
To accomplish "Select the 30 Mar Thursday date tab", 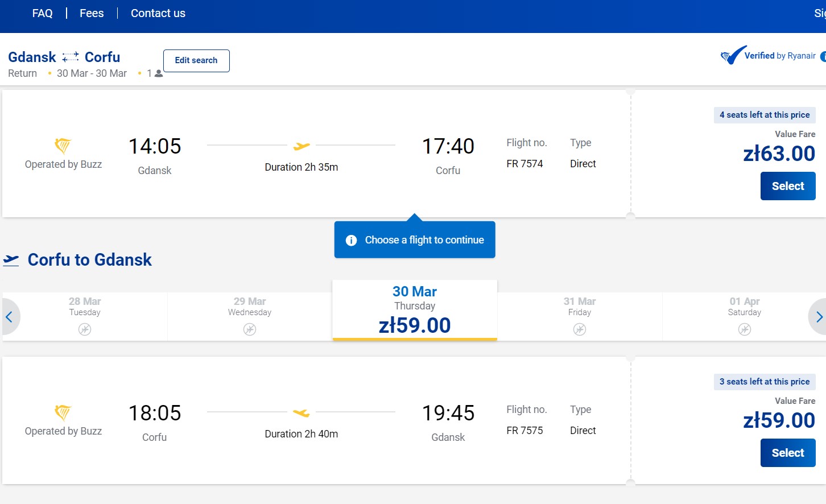I will (x=415, y=310).
